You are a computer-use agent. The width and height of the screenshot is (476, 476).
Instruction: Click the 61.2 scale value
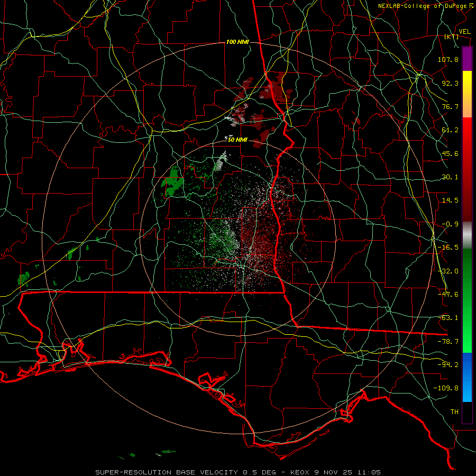coord(450,130)
